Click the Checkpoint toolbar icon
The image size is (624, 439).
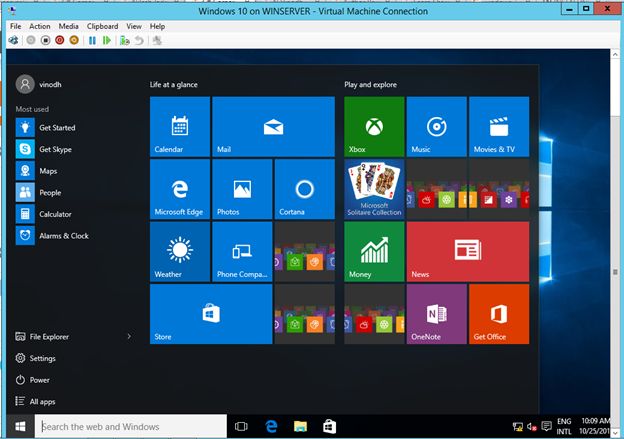125,40
